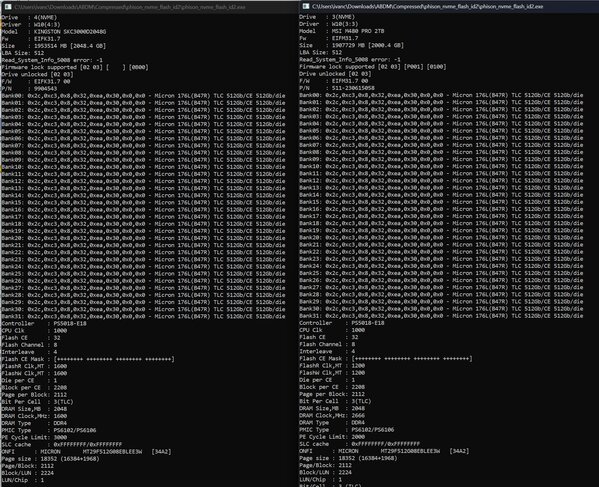Click the MSI M480 PRO 2TB model line

coord(342,31)
